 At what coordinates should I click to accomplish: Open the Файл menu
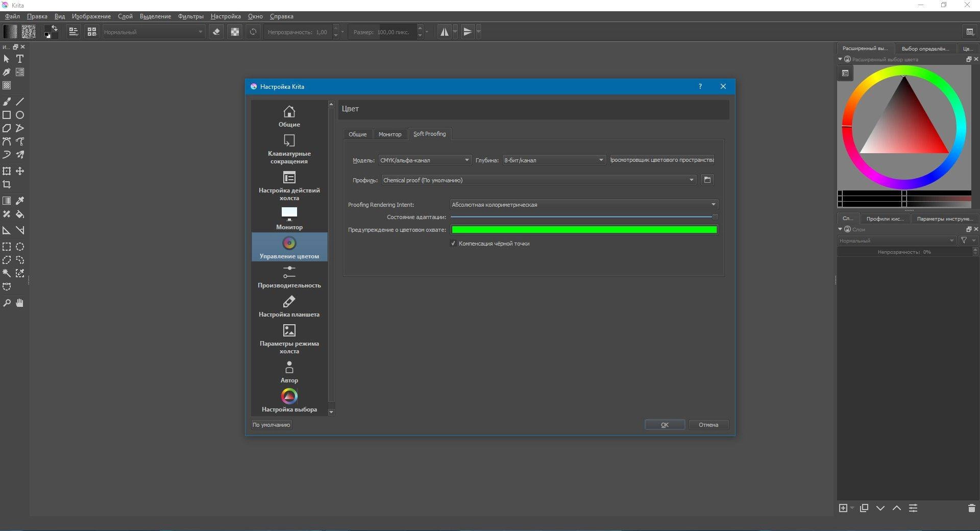coord(12,16)
